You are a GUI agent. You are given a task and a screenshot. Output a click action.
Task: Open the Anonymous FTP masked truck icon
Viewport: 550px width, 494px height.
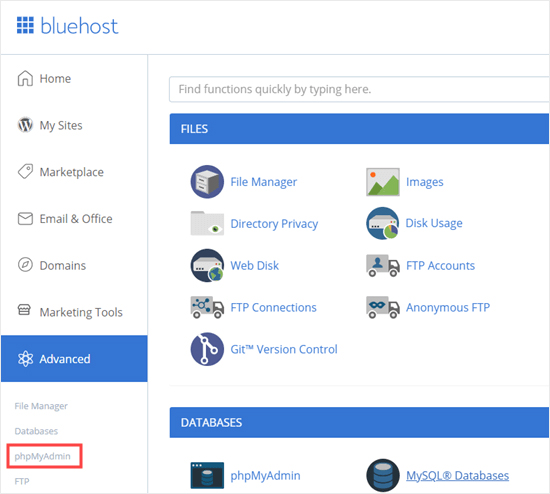click(383, 307)
